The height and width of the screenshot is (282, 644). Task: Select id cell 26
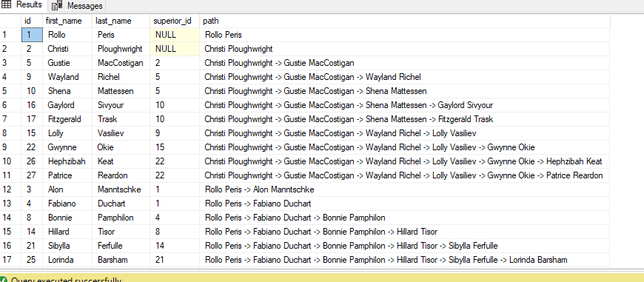[32, 161]
